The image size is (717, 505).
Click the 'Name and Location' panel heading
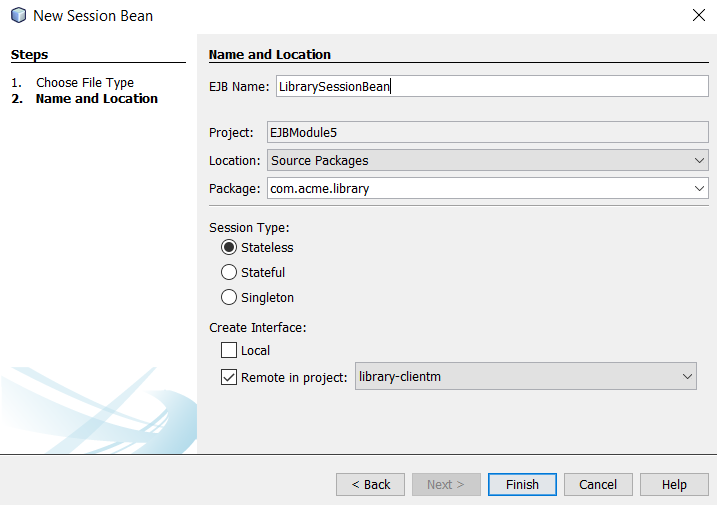click(270, 55)
